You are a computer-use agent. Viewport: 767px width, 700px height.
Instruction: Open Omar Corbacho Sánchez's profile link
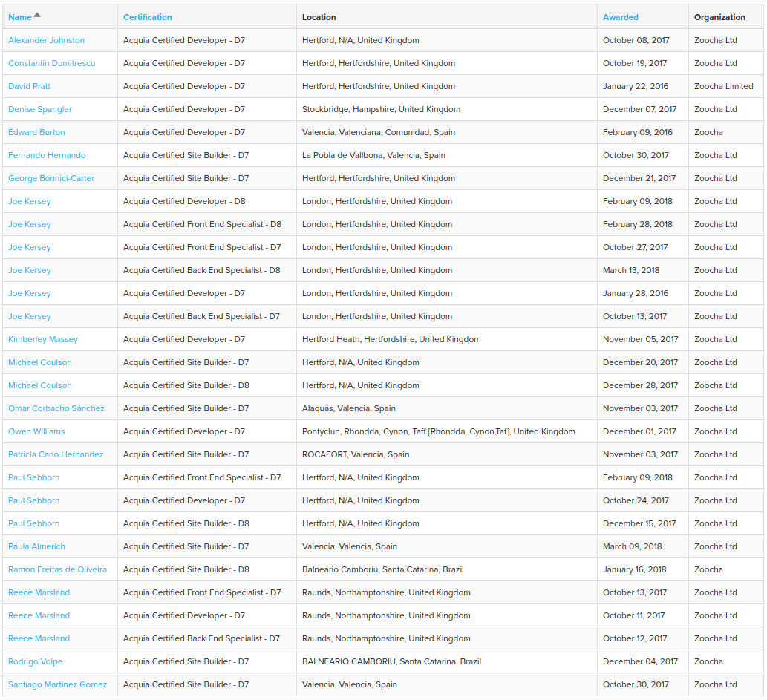56,408
